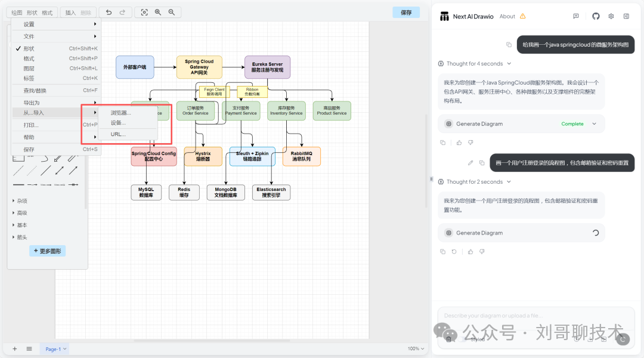This screenshot has width=644, height=358.
Task: Collapse the chat panel with sidebar icon
Action: pos(626,17)
